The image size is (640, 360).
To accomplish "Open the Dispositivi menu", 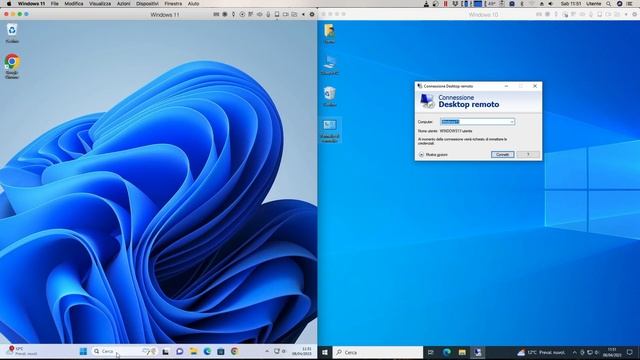I will (x=147, y=4).
